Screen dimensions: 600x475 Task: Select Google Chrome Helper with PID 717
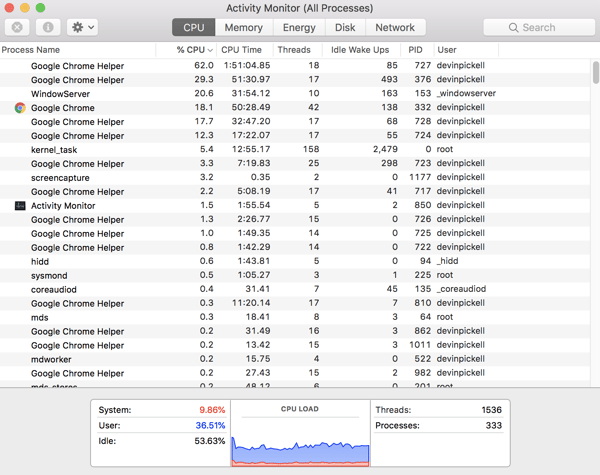tap(295, 191)
